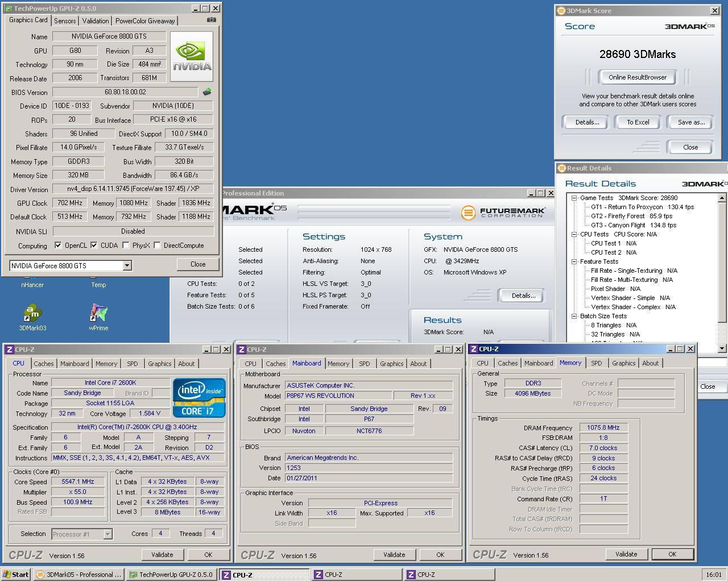Collapse the Game Tests tree node
Image resolution: width=728 pixels, height=582 pixels.
pos(574,198)
